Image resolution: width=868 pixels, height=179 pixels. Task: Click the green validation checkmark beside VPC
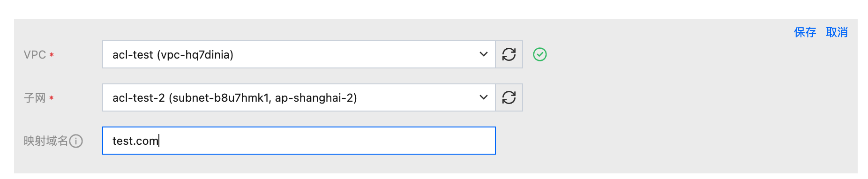[x=540, y=54]
